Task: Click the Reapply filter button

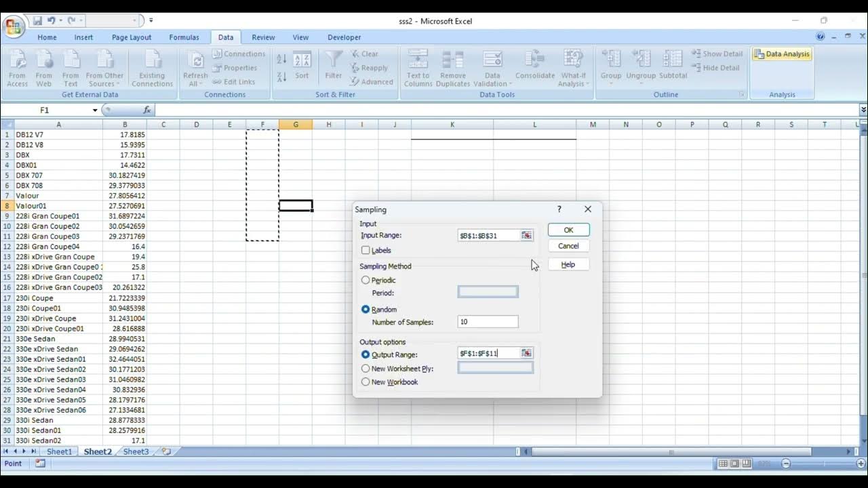Action: 370,68
